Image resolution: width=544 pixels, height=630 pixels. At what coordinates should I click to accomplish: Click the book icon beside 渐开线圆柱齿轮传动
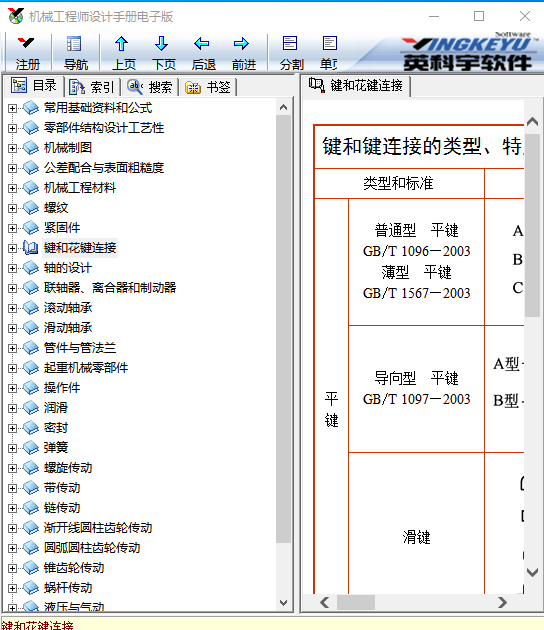[31, 528]
